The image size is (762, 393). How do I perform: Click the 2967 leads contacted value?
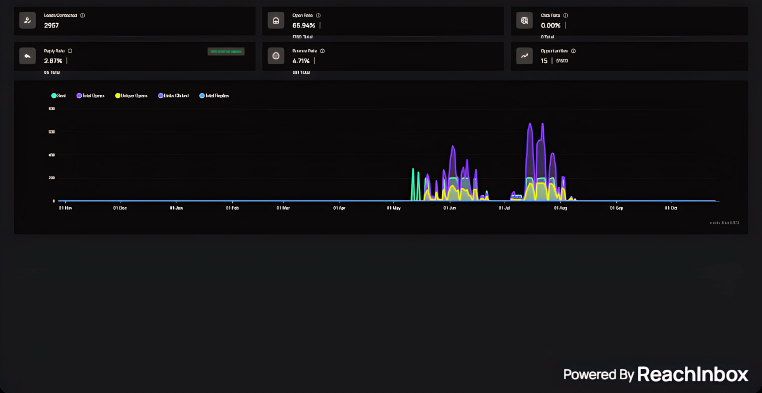[x=51, y=25]
